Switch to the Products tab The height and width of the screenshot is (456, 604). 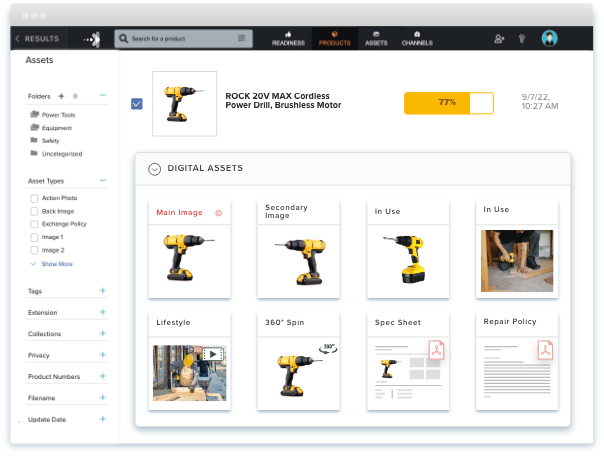(334, 39)
